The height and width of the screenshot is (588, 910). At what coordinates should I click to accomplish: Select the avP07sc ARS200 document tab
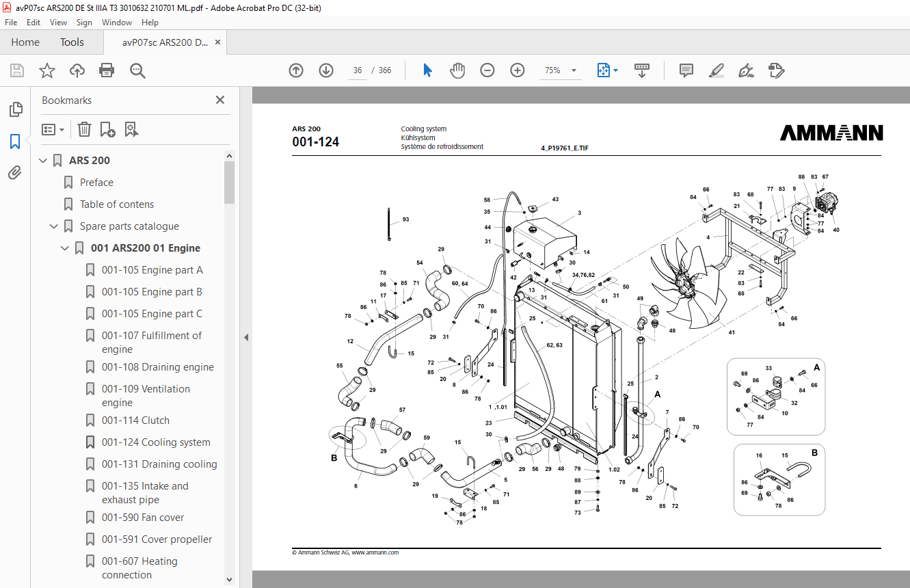[x=165, y=42]
